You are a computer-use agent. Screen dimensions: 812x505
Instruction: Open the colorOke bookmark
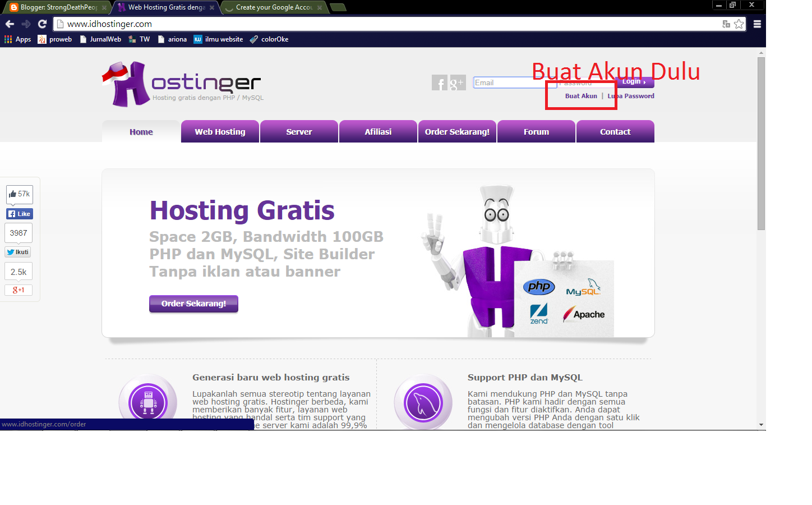point(269,39)
